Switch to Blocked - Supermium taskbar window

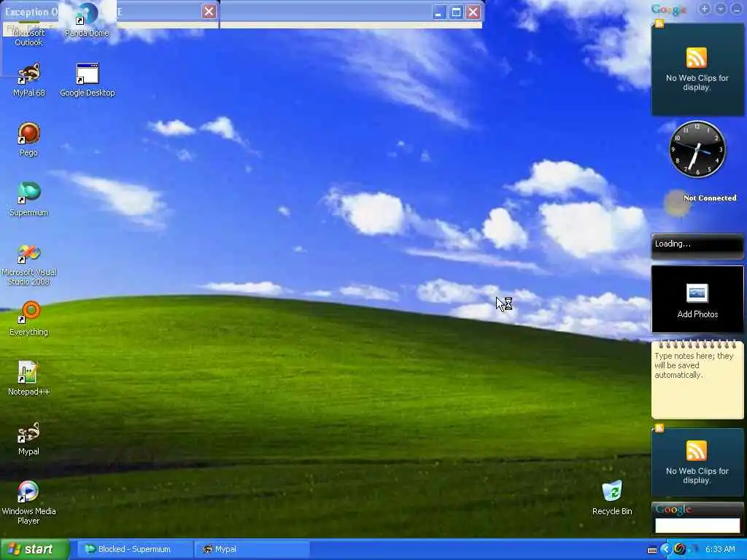click(135, 549)
